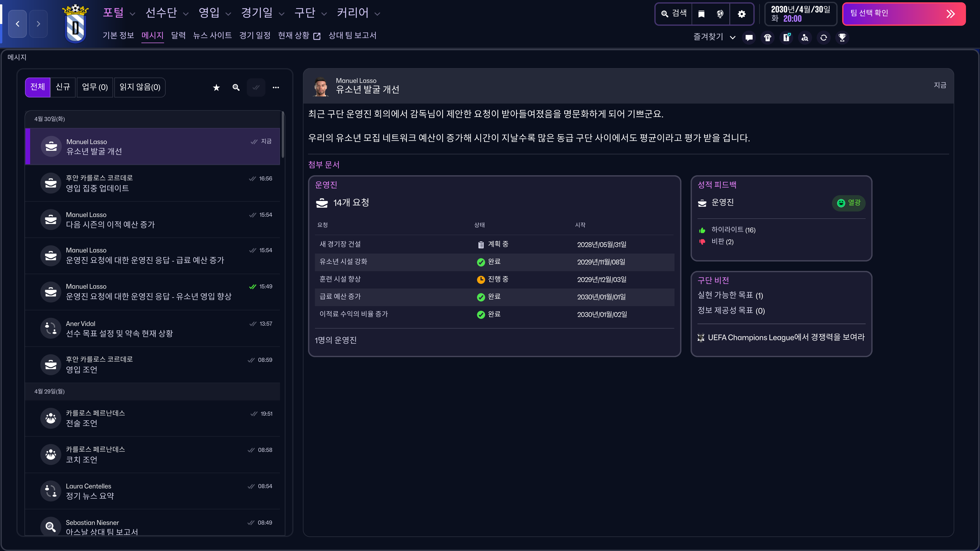The width and height of the screenshot is (980, 551).
Task: Expand the 커리어 menu dropdown
Action: coord(377,14)
